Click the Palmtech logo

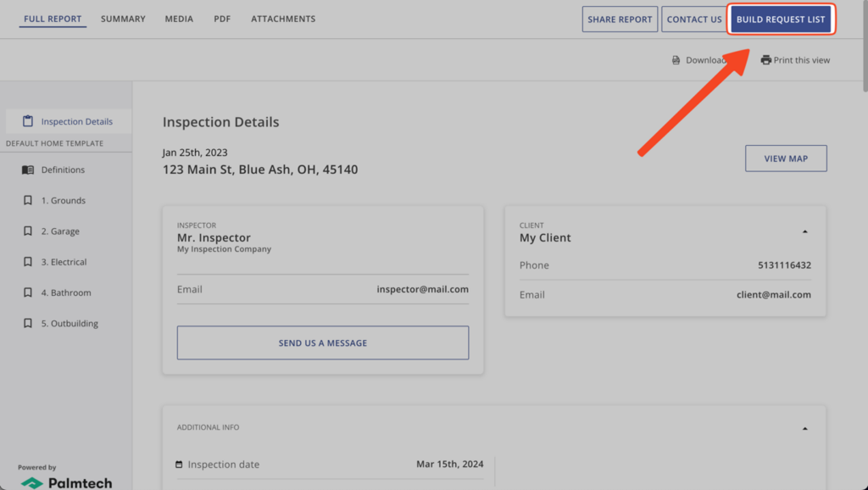click(x=66, y=482)
